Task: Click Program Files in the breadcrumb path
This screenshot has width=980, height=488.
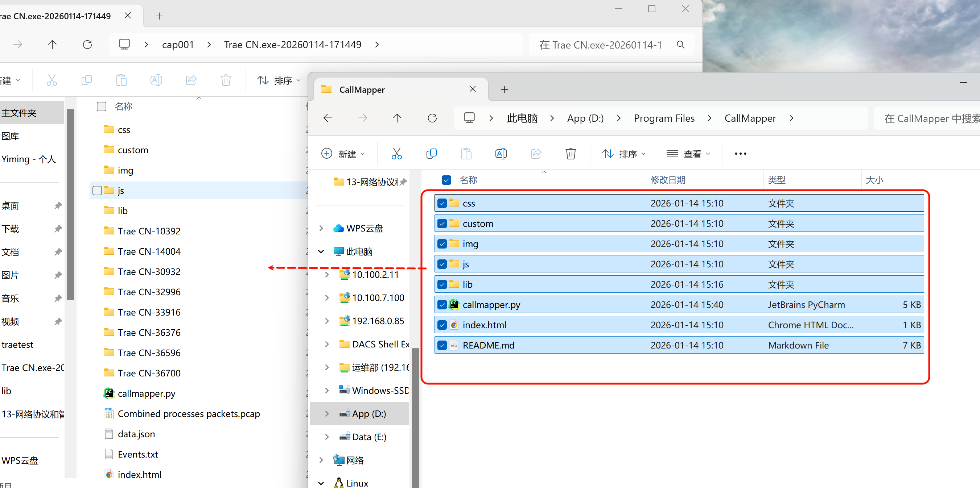Action: pos(664,118)
